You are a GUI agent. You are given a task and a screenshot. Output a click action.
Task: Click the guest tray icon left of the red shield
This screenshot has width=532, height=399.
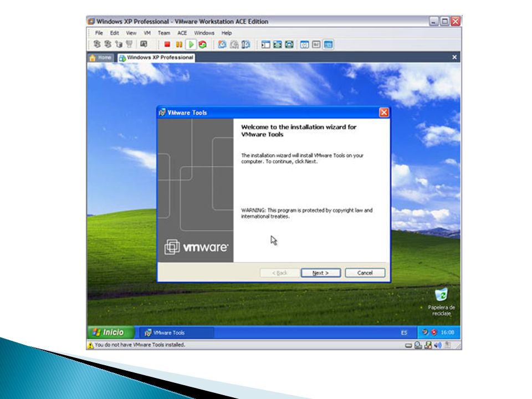pos(425,332)
